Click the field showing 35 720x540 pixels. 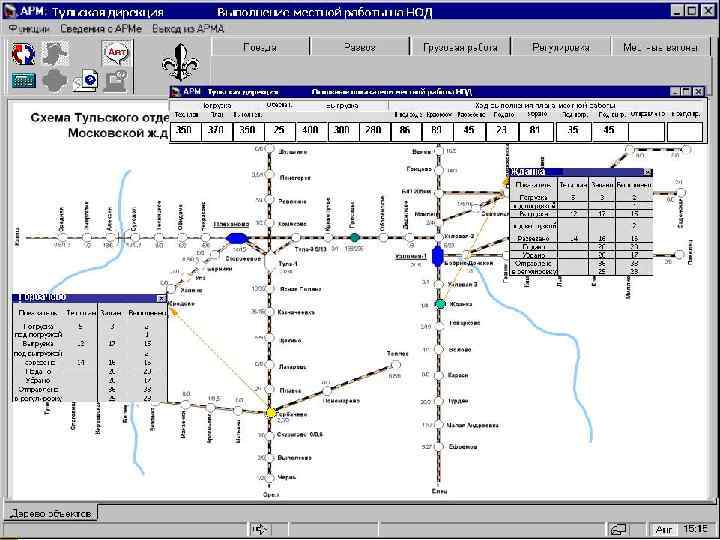[x=573, y=131]
